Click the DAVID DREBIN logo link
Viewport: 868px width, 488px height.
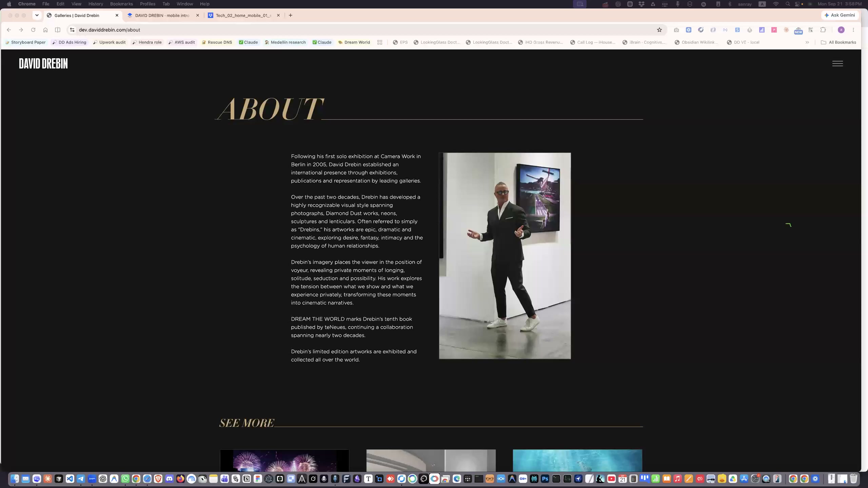43,63
